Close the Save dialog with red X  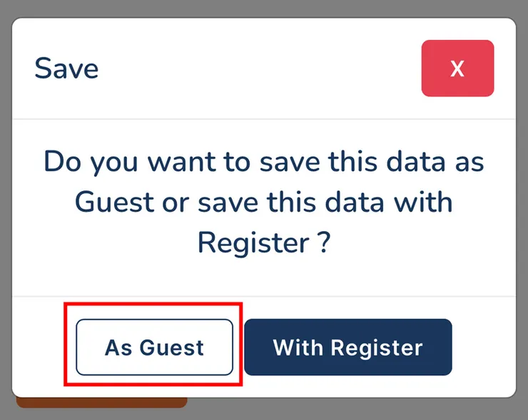click(457, 68)
